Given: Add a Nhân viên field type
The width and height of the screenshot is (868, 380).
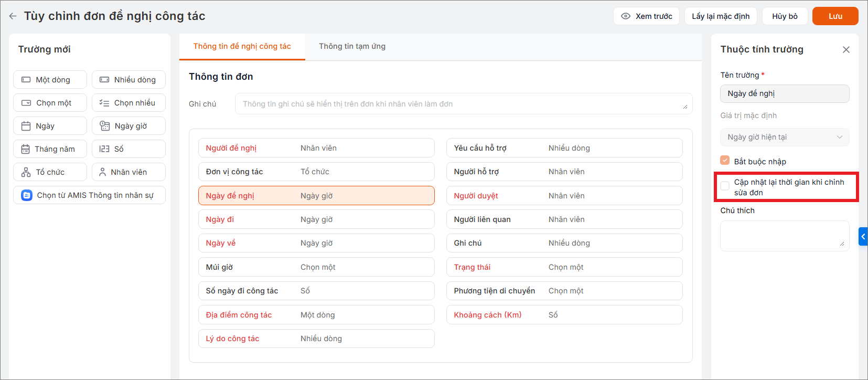Looking at the screenshot, I should [x=128, y=172].
